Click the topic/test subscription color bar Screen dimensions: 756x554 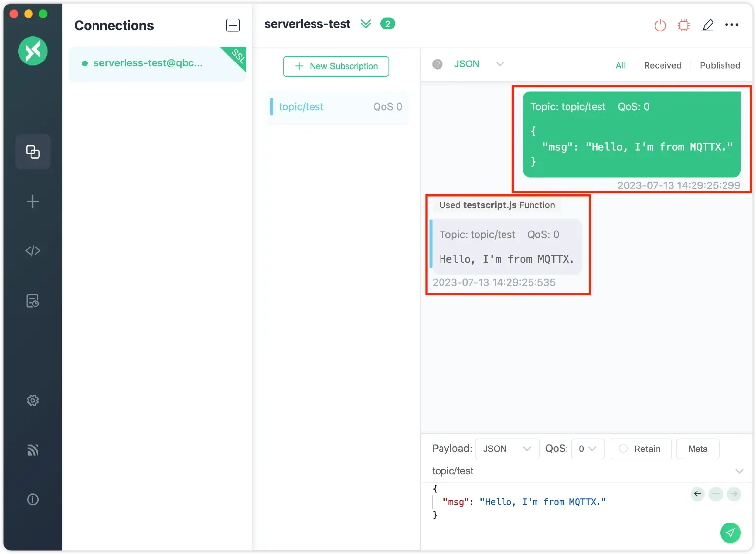point(272,107)
